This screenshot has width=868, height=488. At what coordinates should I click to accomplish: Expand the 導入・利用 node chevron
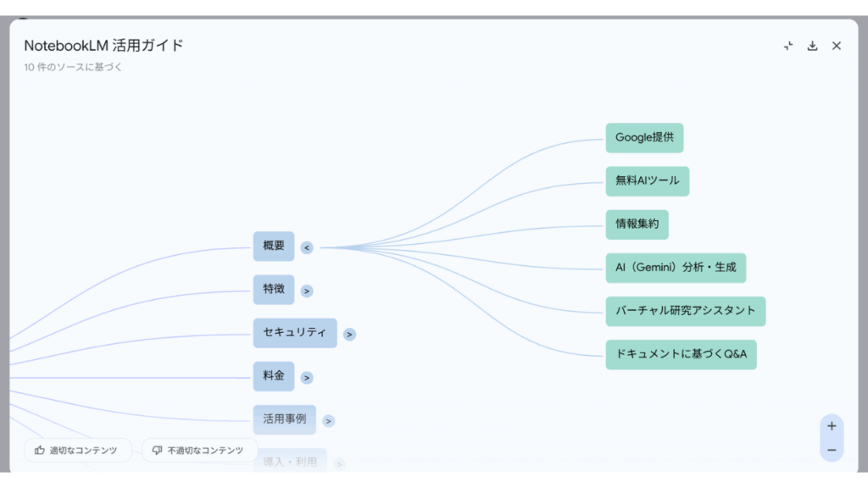339,463
